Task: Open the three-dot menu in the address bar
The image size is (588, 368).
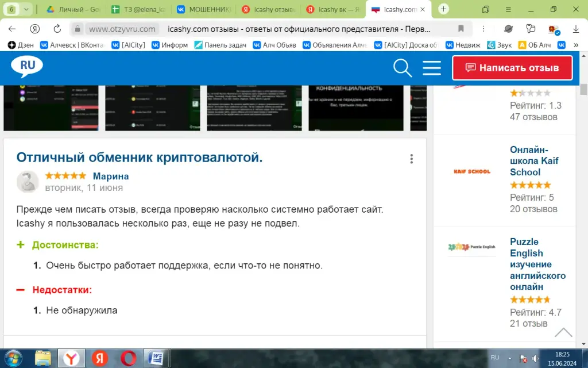Action: pos(483,29)
